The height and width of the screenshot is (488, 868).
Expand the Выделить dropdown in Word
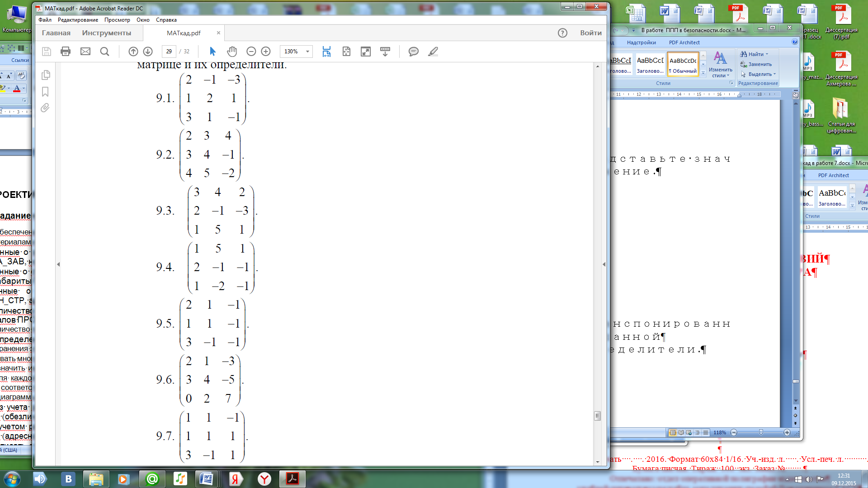tap(774, 74)
